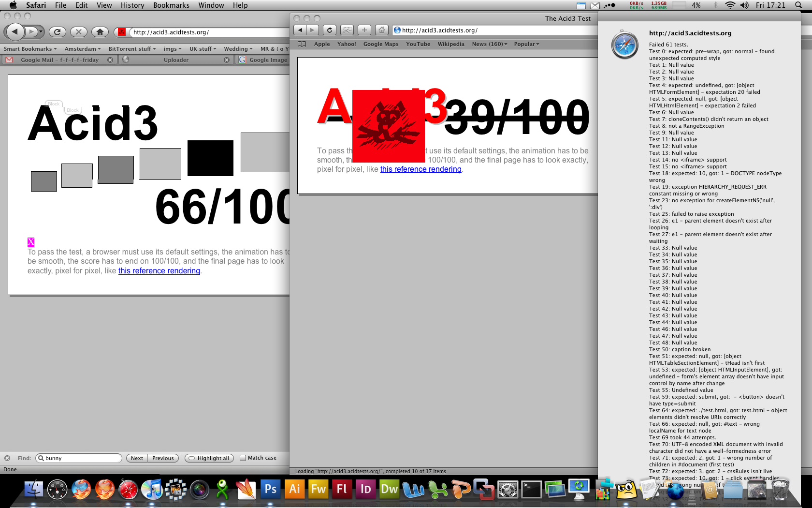Image resolution: width=812 pixels, height=508 pixels.
Task: Open InDesign from the dock
Action: (365, 489)
